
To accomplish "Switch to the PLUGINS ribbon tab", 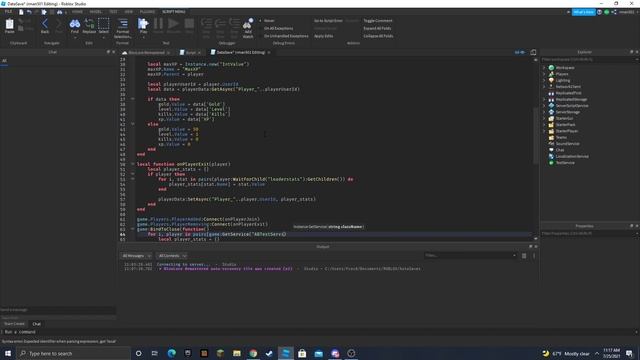I will 147,12.
